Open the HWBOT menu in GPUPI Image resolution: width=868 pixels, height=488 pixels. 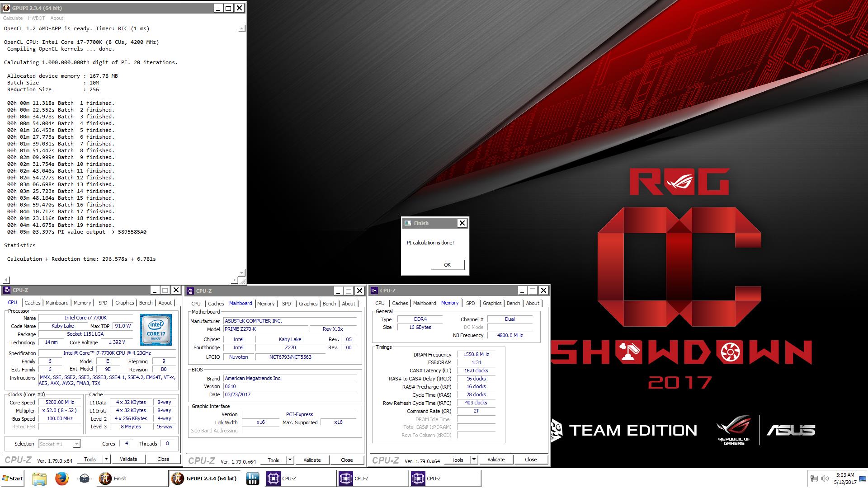(x=36, y=18)
